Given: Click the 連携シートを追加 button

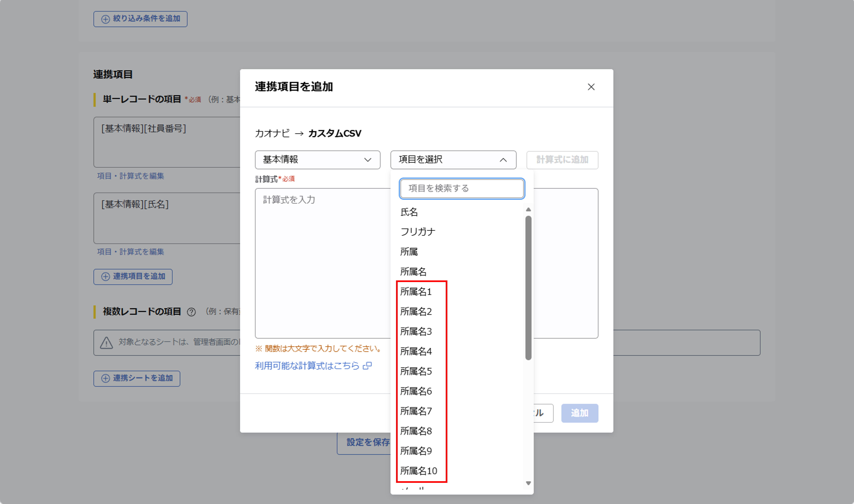Looking at the screenshot, I should point(137,378).
